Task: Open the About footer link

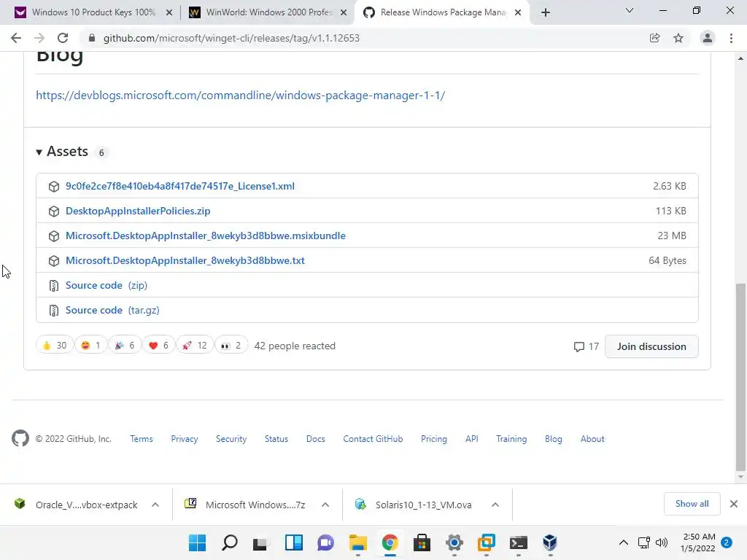Action: pyautogui.click(x=592, y=439)
